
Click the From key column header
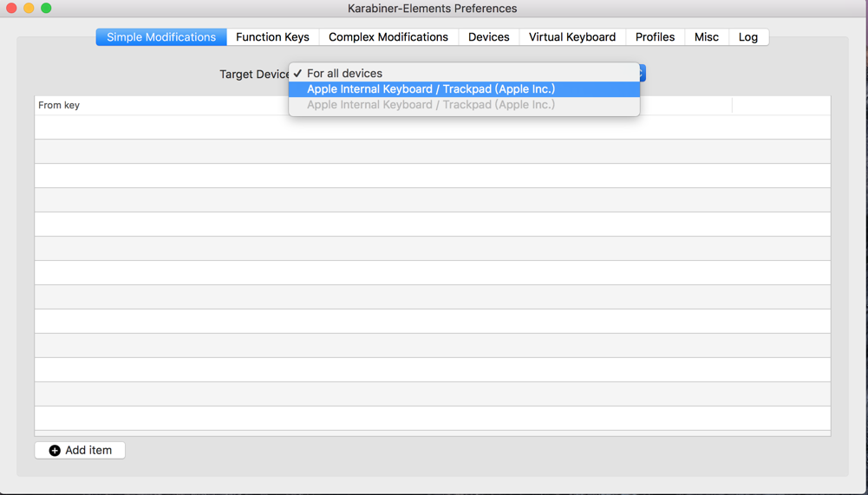59,105
